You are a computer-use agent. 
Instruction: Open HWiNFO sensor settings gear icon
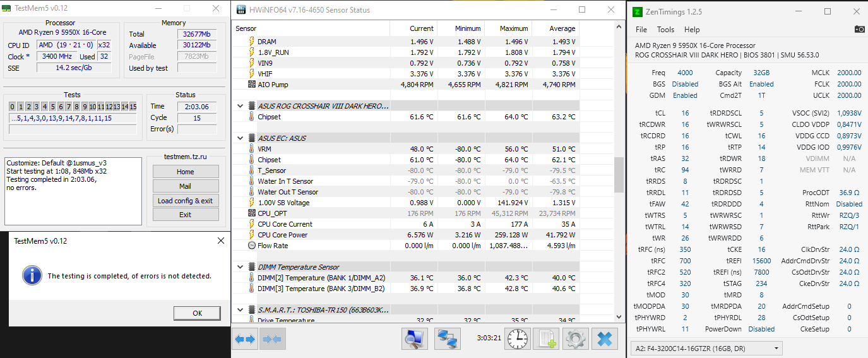click(x=575, y=339)
